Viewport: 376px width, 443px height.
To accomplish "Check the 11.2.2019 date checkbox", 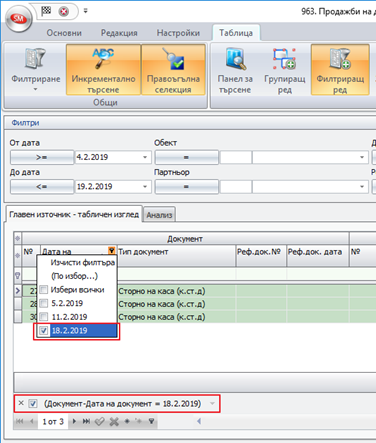I will pos(44,317).
